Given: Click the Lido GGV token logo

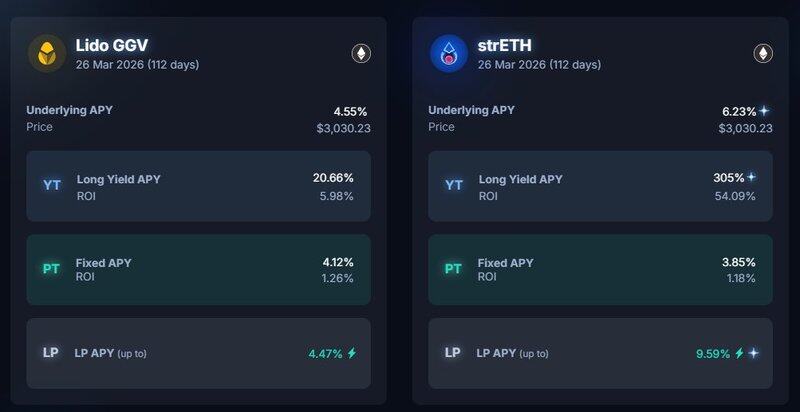Looking at the screenshot, I should pos(47,53).
